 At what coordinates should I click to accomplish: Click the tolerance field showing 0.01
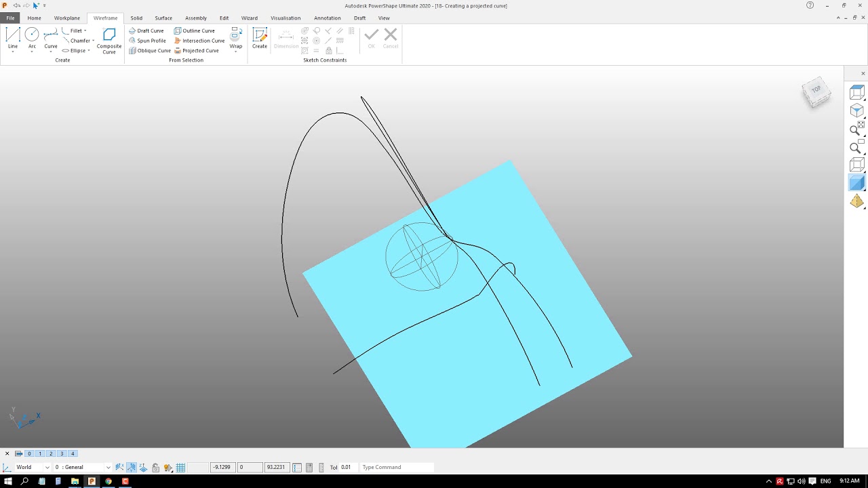click(x=349, y=467)
